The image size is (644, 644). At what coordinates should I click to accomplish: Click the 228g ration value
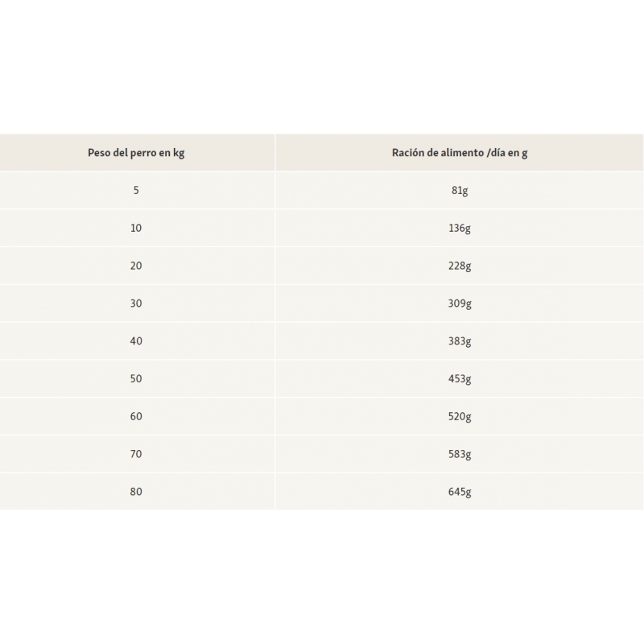460,266
